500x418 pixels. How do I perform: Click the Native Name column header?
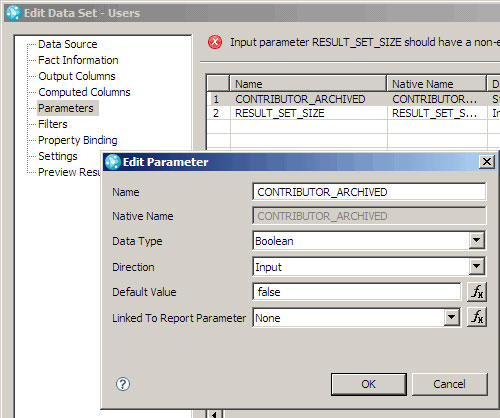436,84
